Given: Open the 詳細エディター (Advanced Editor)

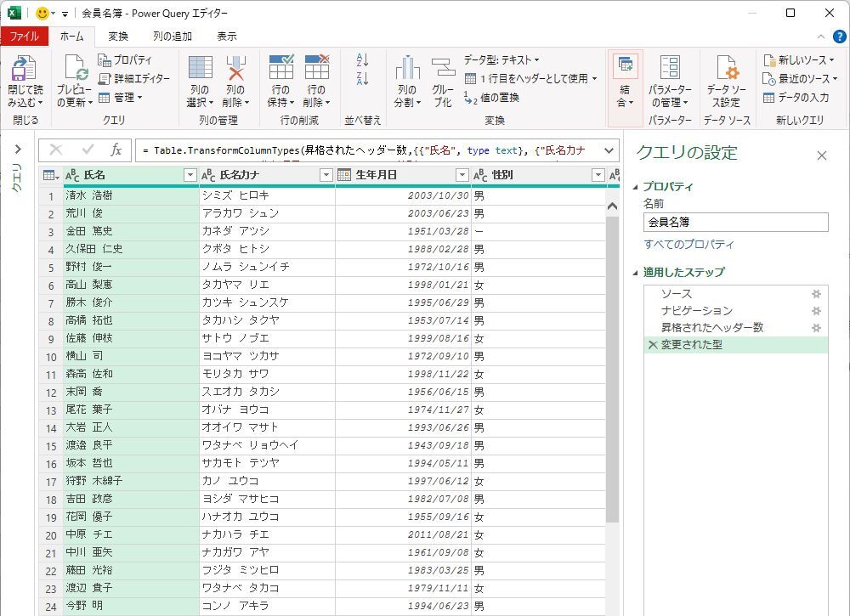Looking at the screenshot, I should click(x=134, y=78).
